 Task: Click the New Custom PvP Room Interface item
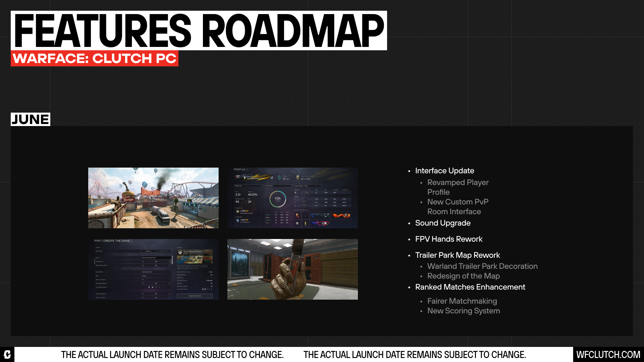click(458, 206)
